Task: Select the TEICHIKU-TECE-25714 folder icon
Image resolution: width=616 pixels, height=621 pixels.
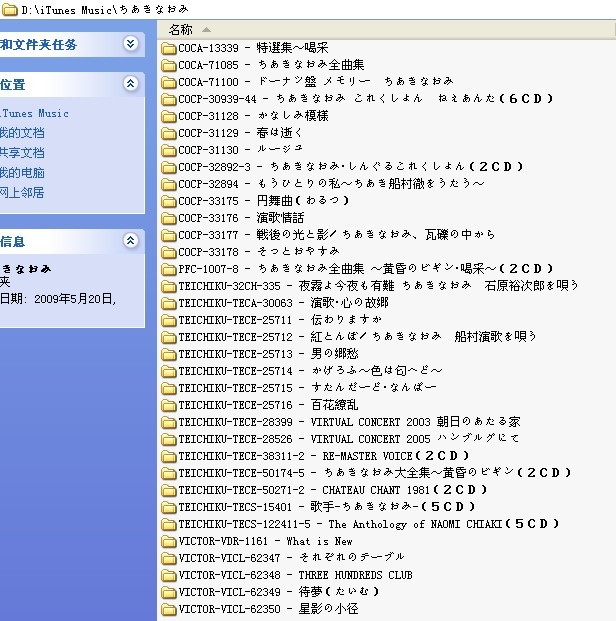Action: point(169,371)
